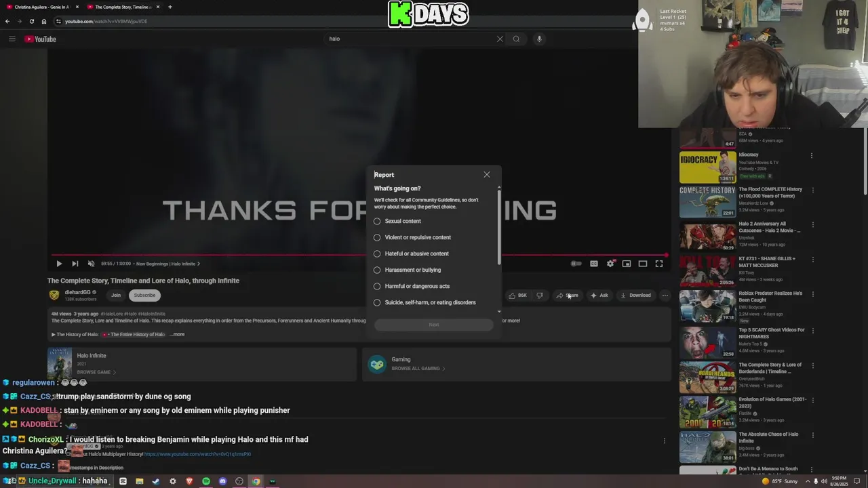The image size is (868, 488).
Task: Click the Report dialog scrollbar
Action: tap(499, 227)
